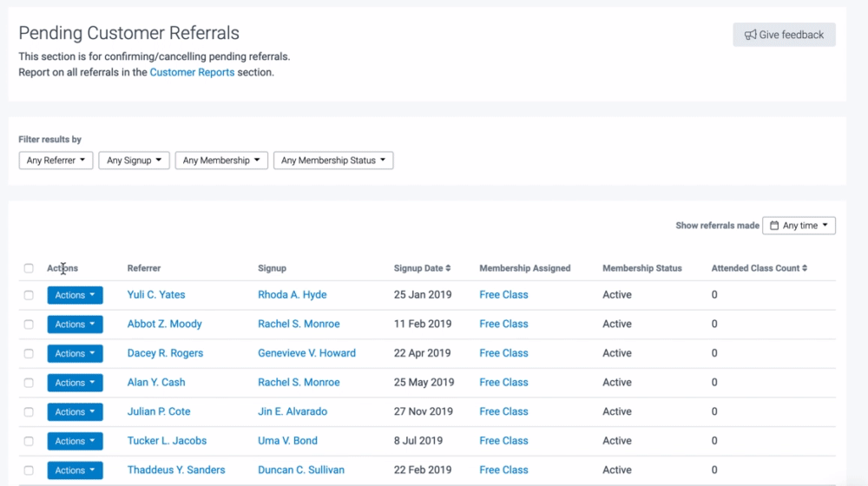The image size is (868, 486).
Task: Select checkbox for Alan Y. Cash row
Action: pos(29,383)
